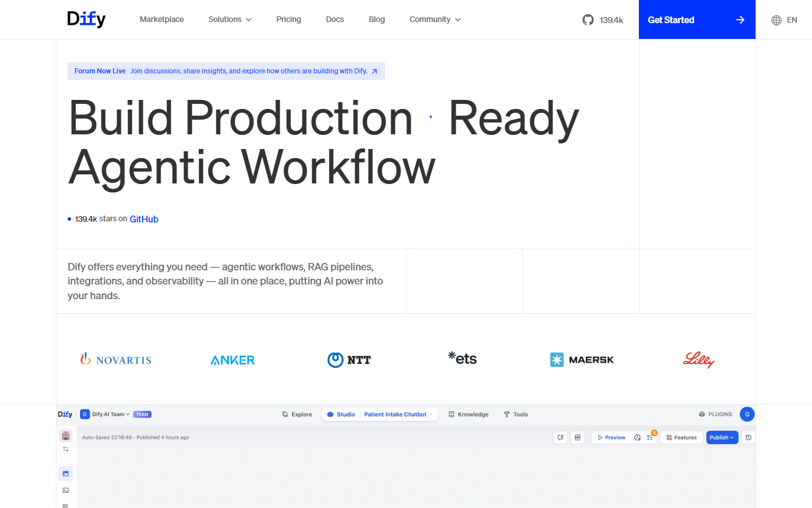Viewport: 812px width, 508px height.
Task: Open environment variables with the ENV icon
Action: pos(577,437)
